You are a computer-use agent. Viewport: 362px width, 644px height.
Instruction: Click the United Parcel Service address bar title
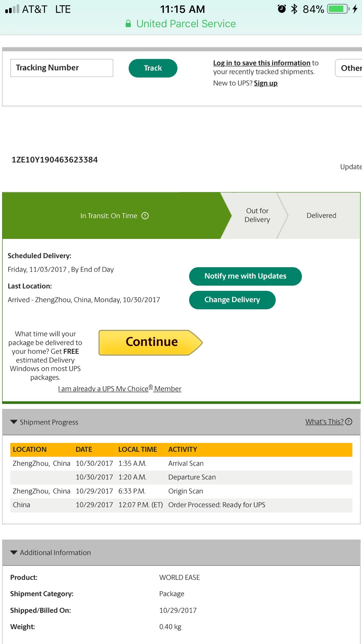click(186, 24)
